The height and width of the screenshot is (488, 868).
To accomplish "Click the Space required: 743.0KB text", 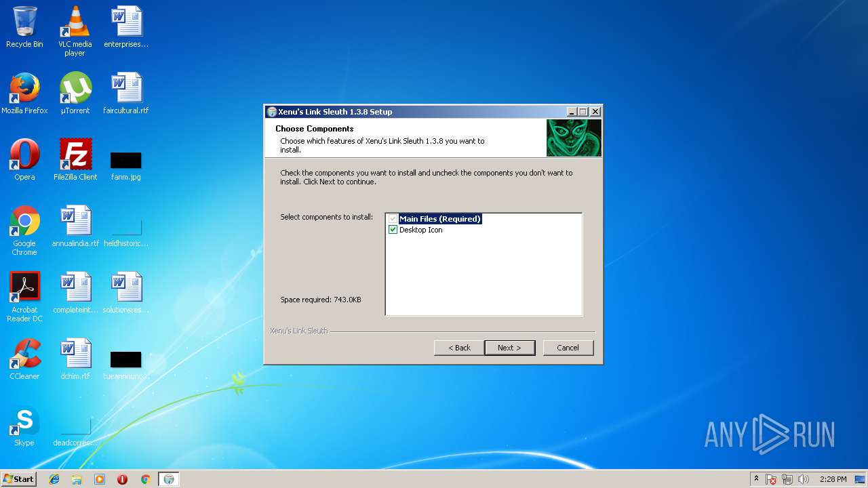I will point(321,300).
